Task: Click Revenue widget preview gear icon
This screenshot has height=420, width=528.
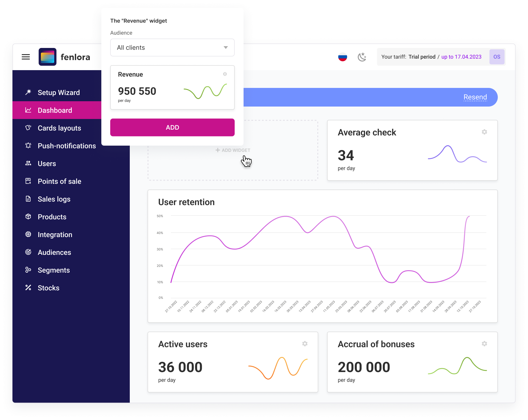Action: 225,74
